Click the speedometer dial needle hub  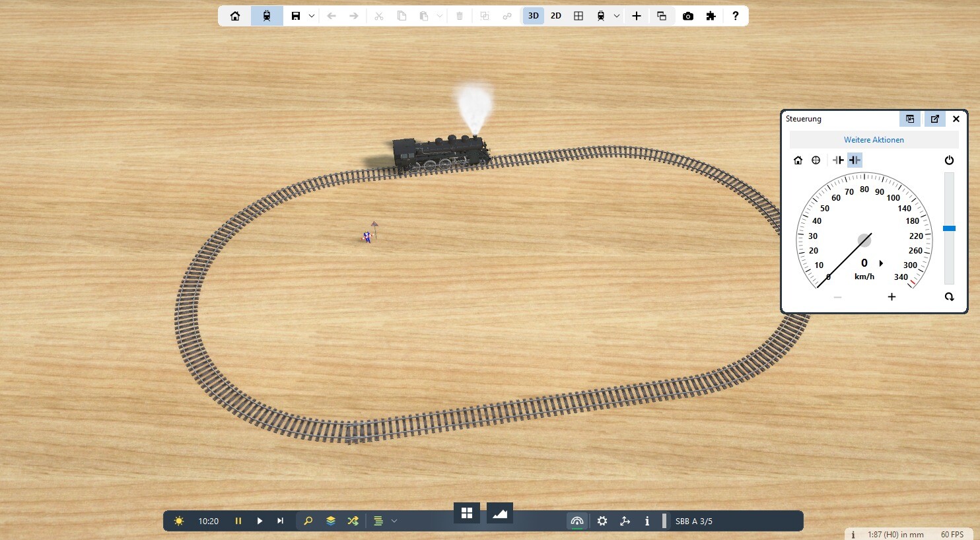864,240
